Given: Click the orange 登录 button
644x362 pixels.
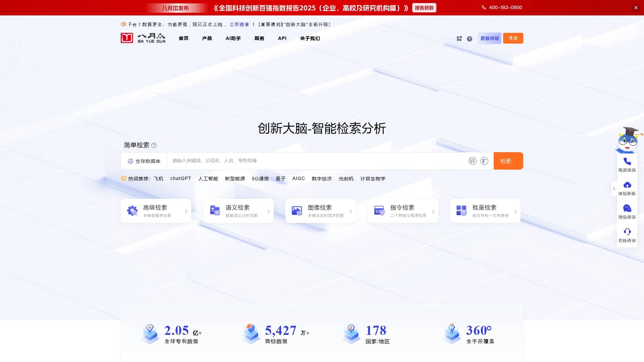Looking at the screenshot, I should [x=513, y=38].
